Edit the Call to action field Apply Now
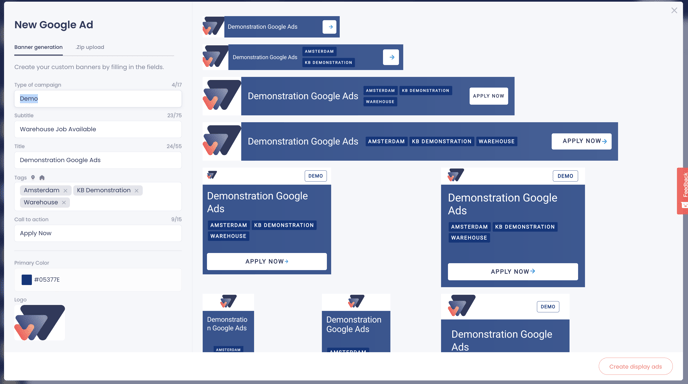This screenshot has height=384, width=688. pyautogui.click(x=98, y=233)
